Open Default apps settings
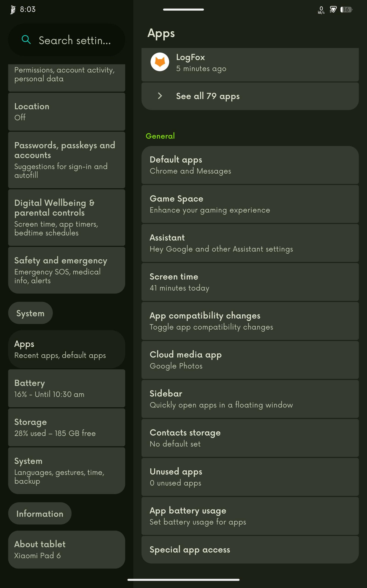Screen dimensions: 367x588 point(250,165)
